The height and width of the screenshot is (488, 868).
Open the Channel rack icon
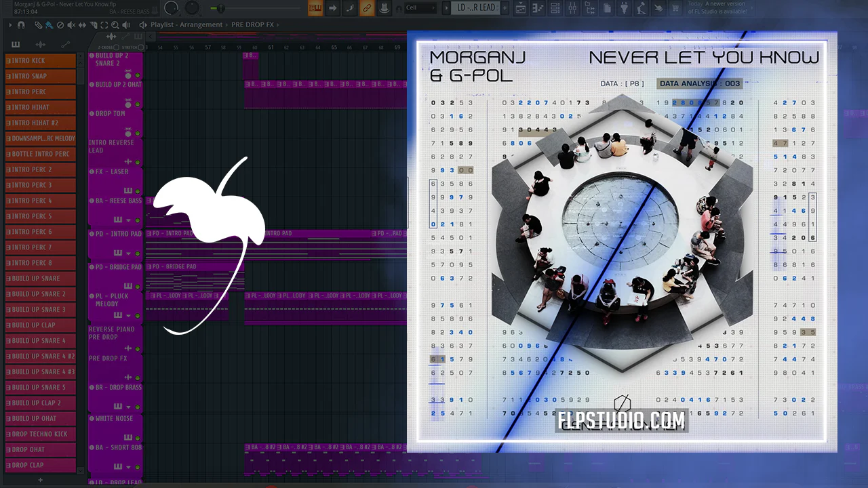click(x=555, y=8)
